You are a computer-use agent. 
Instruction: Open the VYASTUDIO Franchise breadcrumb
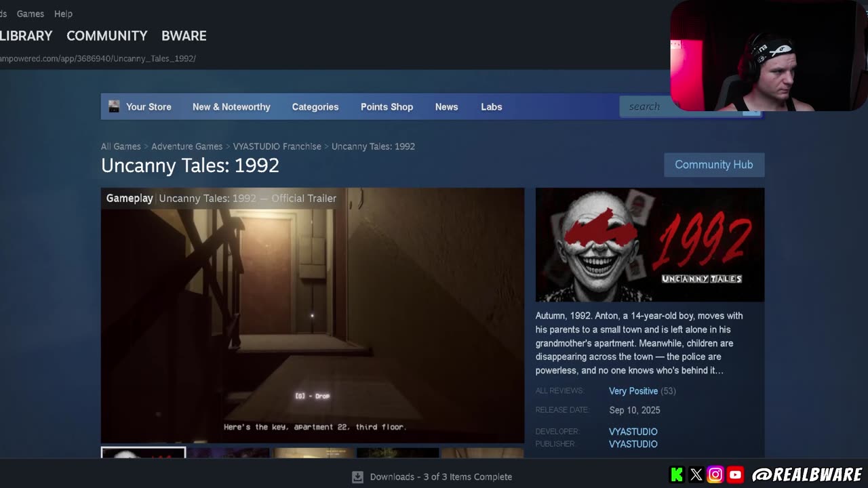[x=277, y=146]
